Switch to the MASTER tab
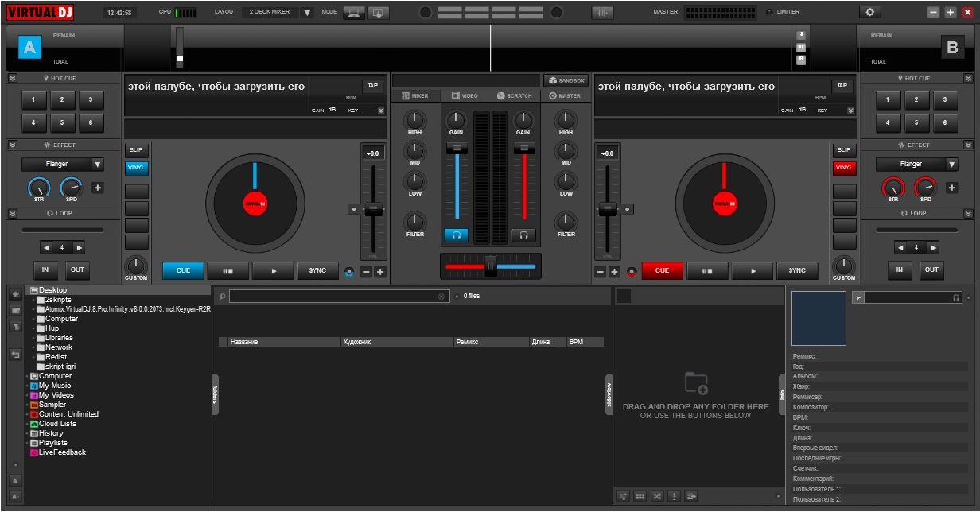This screenshot has height=512, width=980. [x=565, y=95]
